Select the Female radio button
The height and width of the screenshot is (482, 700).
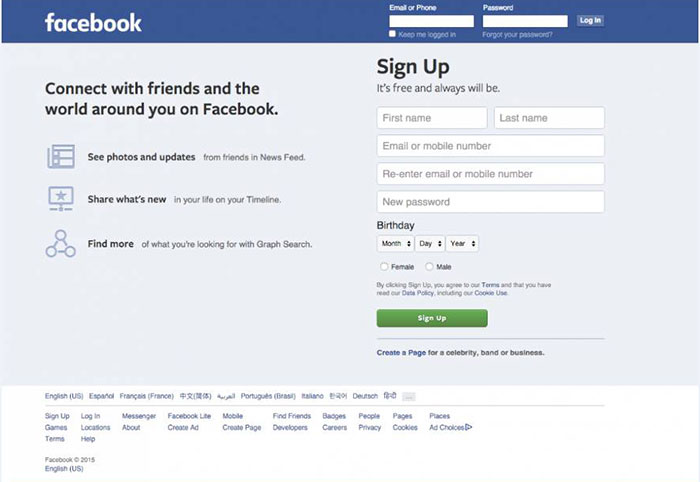tap(384, 266)
